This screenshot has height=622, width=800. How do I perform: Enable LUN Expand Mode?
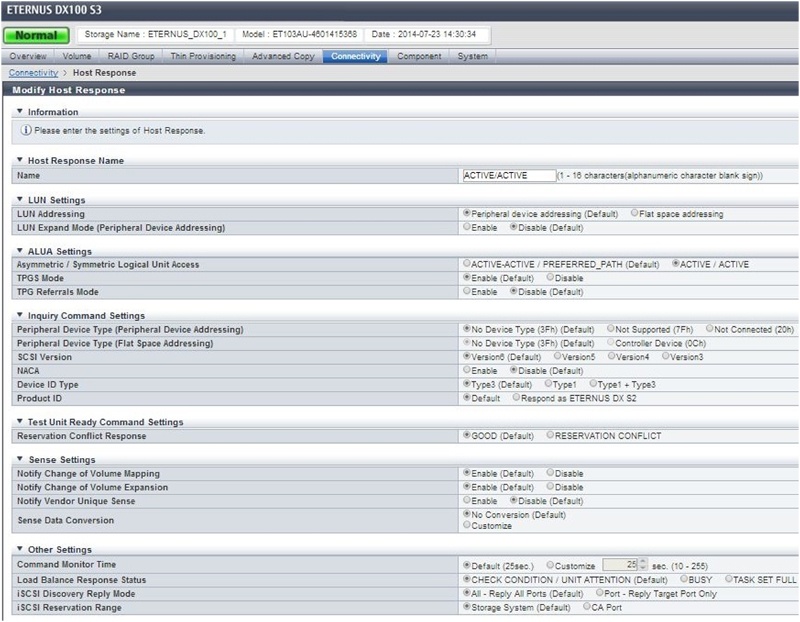click(x=466, y=227)
